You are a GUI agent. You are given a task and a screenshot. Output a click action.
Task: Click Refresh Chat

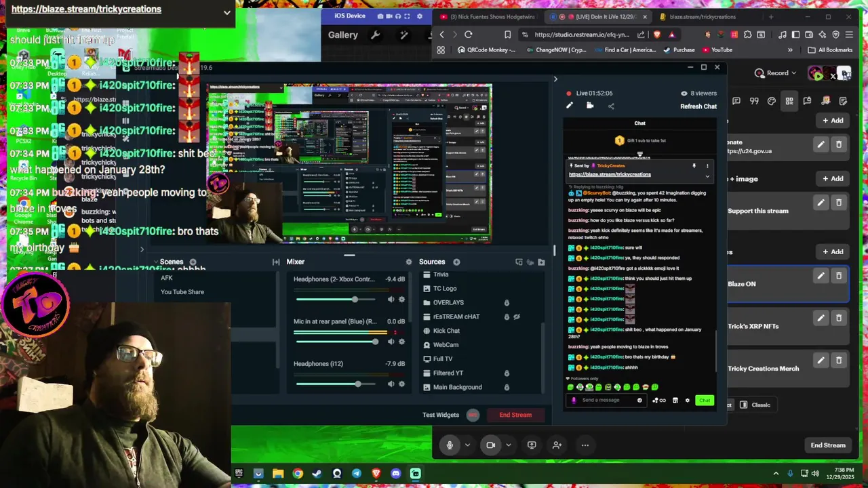pyautogui.click(x=698, y=106)
